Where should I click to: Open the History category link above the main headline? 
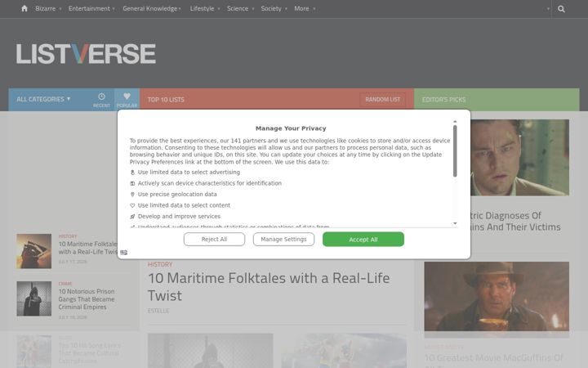160,264
